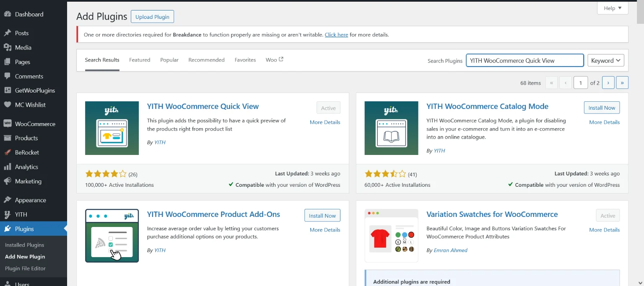Image resolution: width=644 pixels, height=286 pixels.
Task: Click '60,000+ Active Installations' text
Action: (x=397, y=185)
